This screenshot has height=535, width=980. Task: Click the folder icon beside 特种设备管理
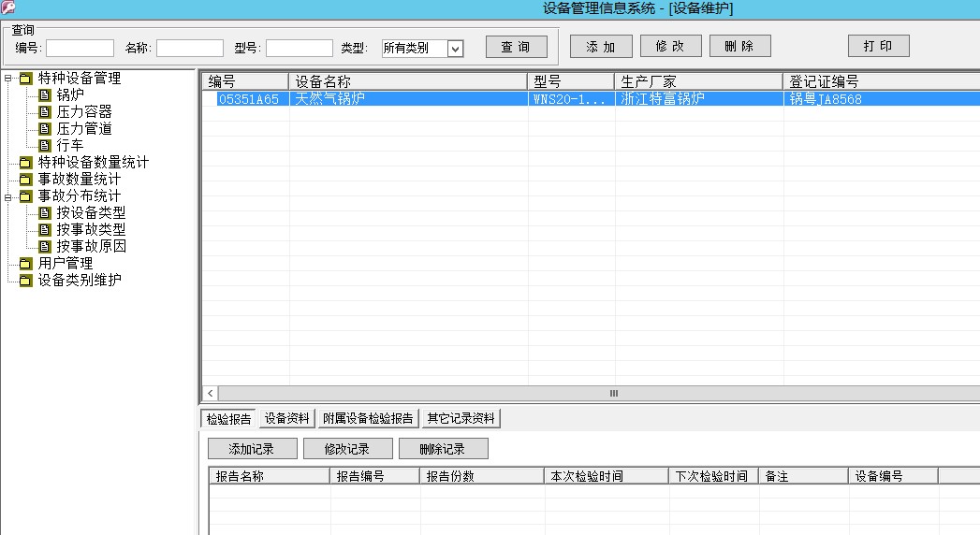coord(25,78)
